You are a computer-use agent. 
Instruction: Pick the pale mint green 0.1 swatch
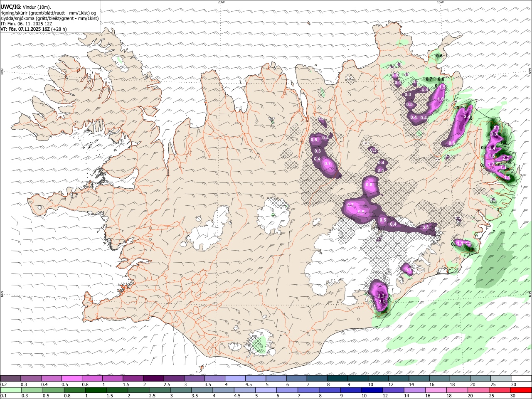click(x=11, y=390)
